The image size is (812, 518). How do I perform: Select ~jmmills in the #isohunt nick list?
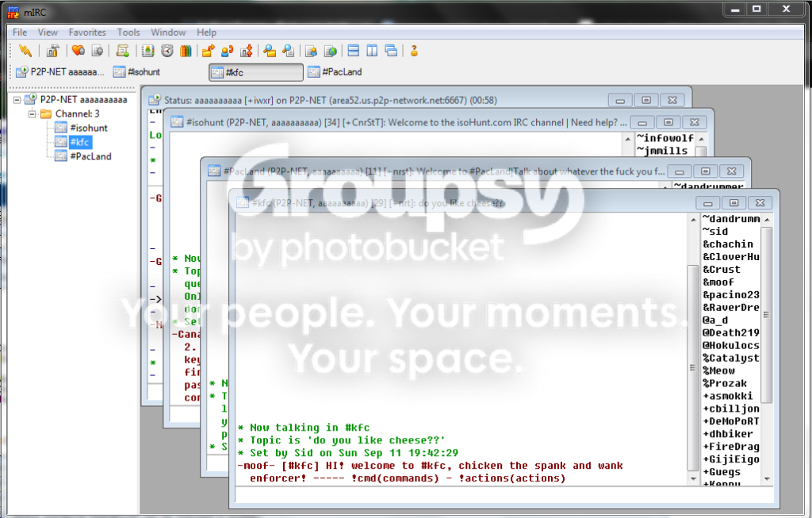coord(662,151)
